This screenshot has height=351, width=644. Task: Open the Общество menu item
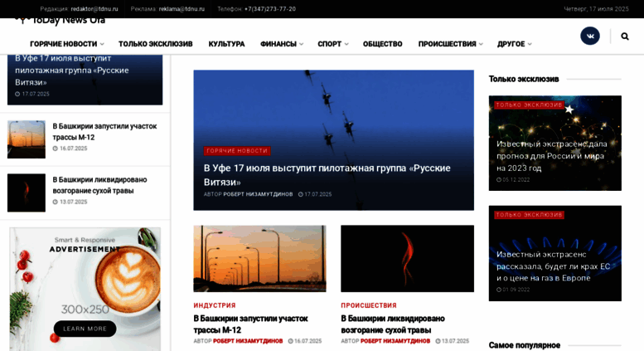coord(382,44)
